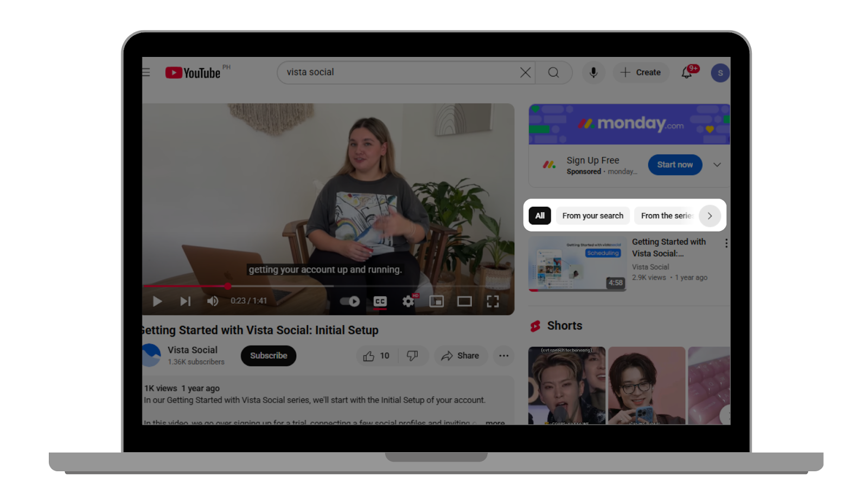Click Start now on monday ad
This screenshot has height=488, width=868.
point(675,165)
